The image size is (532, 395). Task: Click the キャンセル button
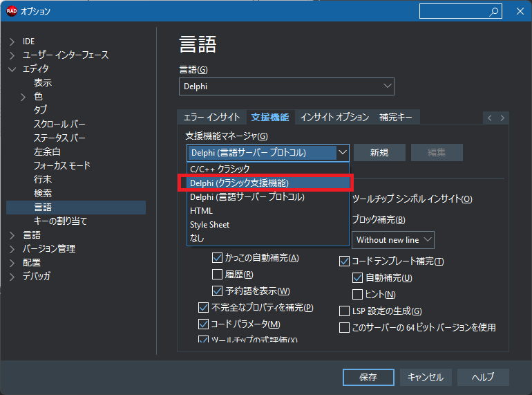point(426,377)
